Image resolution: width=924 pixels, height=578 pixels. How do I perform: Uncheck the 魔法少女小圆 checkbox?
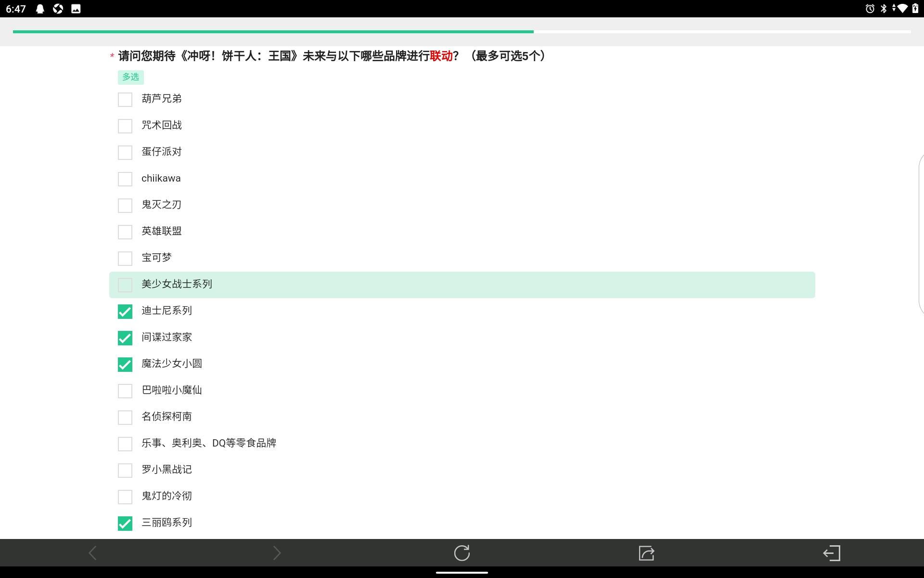[125, 365]
